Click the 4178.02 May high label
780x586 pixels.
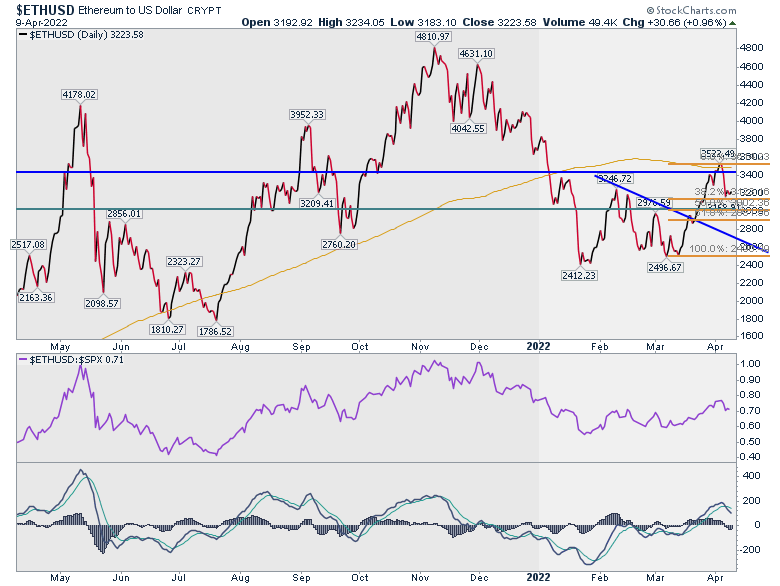pyautogui.click(x=79, y=95)
